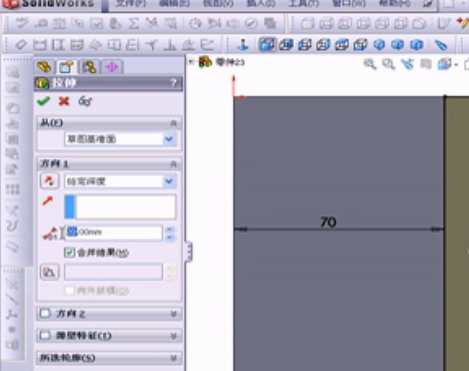Expand the Direction 2 section chevron

173,314
